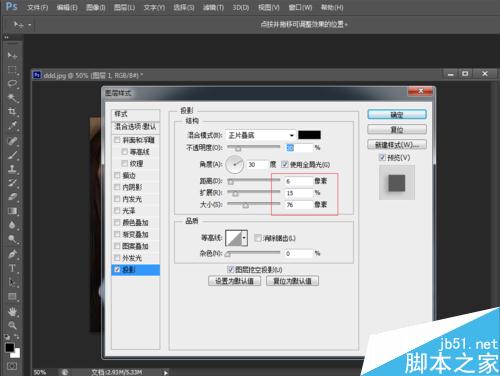Select the Gradient tool
Image resolution: width=500 pixels, height=376 pixels.
(x=12, y=211)
